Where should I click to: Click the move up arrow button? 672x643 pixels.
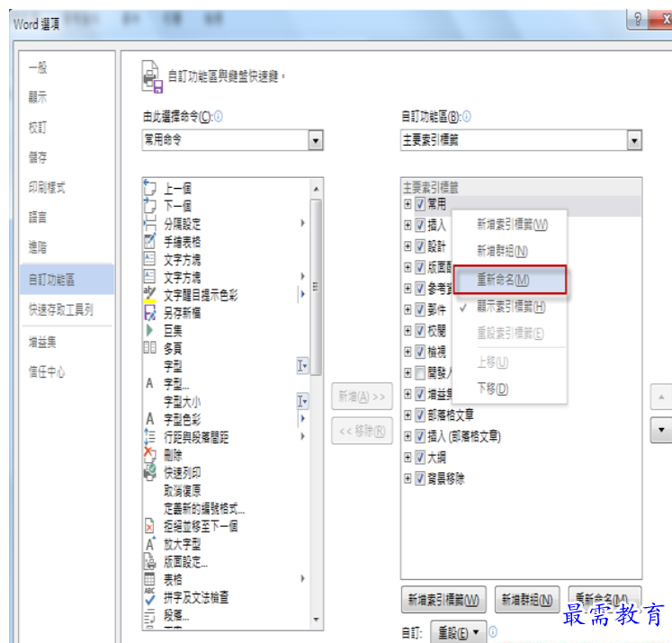[x=661, y=397]
